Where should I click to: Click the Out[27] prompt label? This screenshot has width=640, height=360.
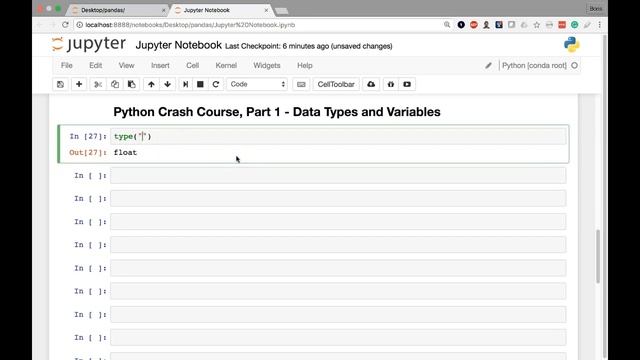point(88,153)
